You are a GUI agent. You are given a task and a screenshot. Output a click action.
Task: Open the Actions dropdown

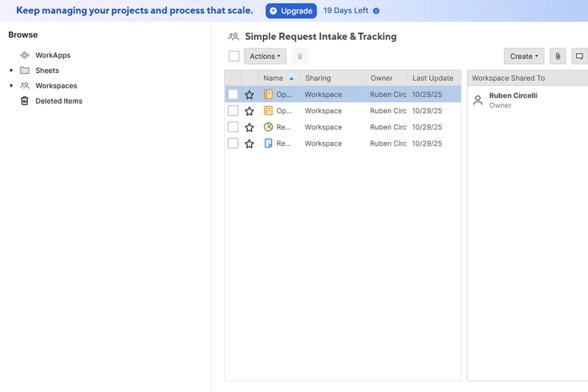point(265,57)
